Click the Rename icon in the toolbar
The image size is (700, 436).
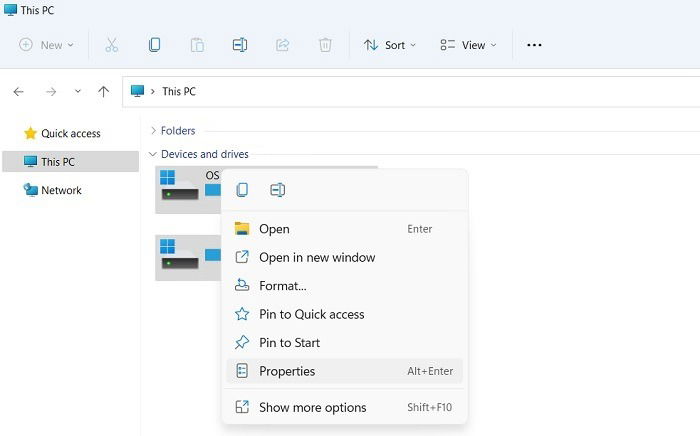point(240,45)
